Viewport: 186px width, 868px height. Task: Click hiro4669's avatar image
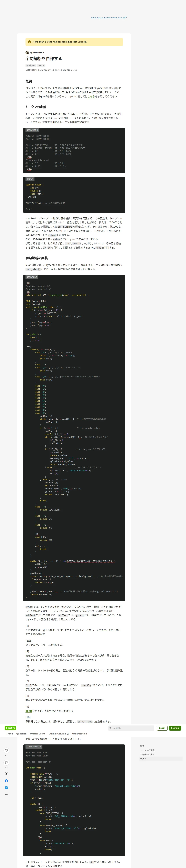click(27, 53)
